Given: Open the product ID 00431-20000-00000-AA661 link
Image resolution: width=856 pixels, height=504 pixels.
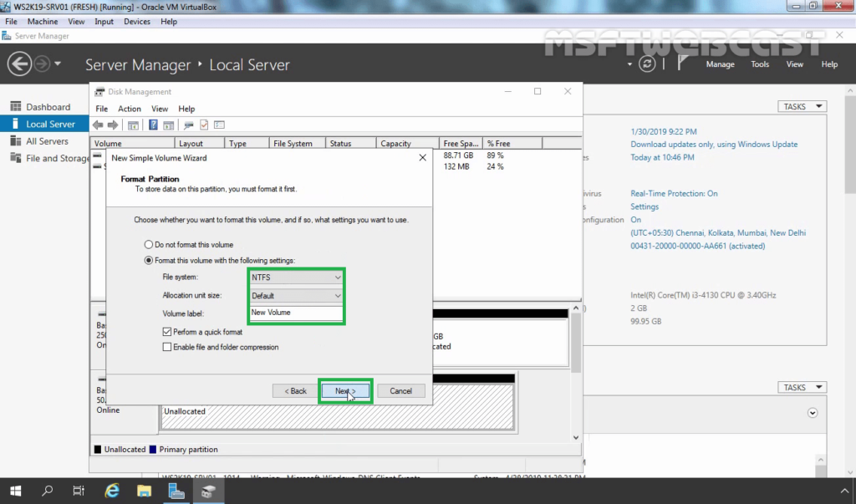Looking at the screenshot, I should point(698,246).
